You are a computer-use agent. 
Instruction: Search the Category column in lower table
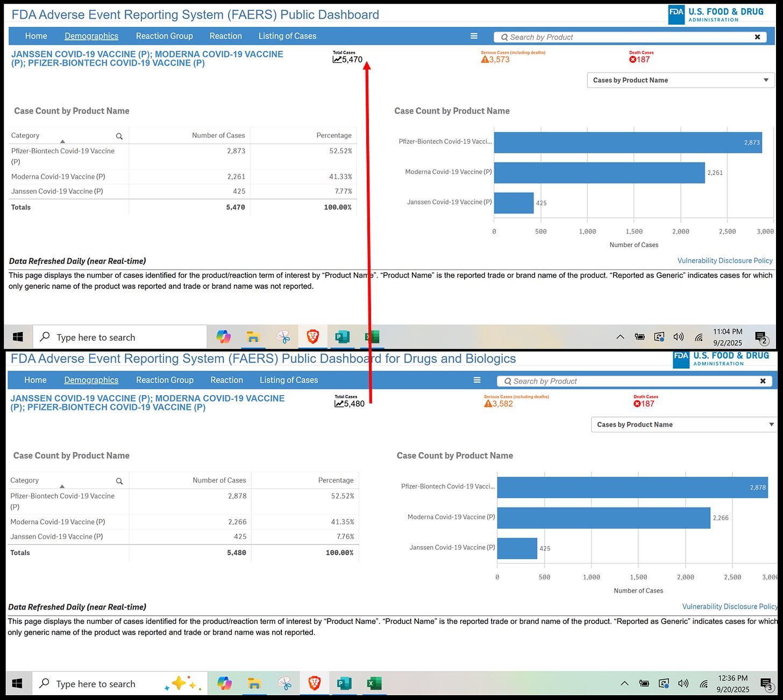[119, 481]
